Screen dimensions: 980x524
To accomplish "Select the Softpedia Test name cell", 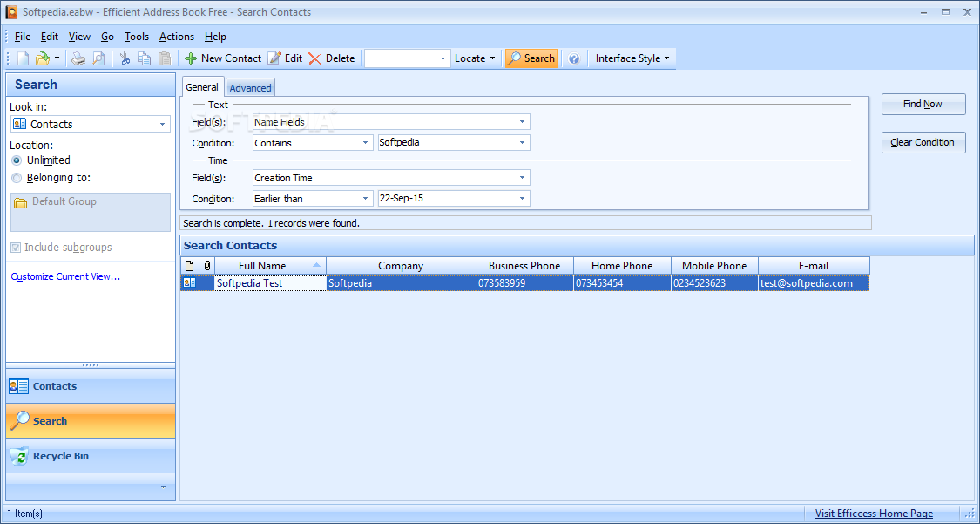I will point(270,283).
